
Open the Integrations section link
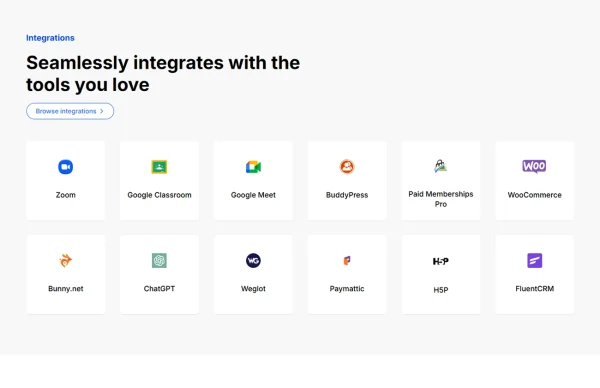pyautogui.click(x=50, y=38)
